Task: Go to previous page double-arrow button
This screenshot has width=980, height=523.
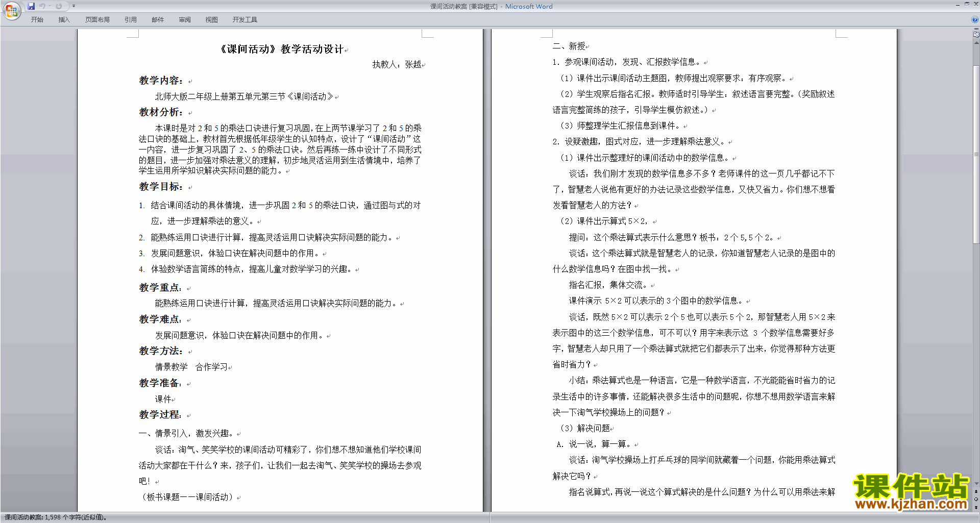Action: pos(976,492)
